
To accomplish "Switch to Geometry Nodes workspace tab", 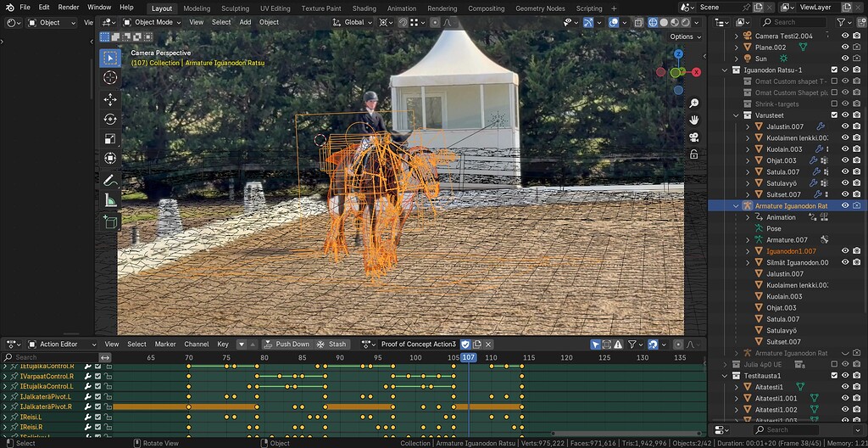I will [540, 8].
